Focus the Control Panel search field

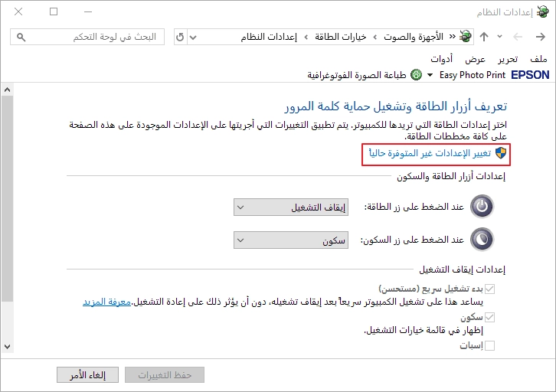point(87,37)
